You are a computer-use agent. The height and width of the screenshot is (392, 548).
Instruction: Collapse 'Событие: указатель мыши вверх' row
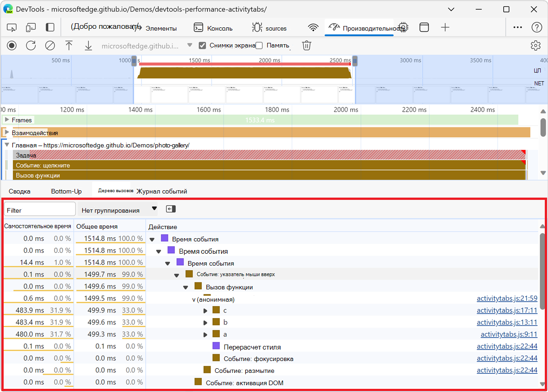coord(177,275)
